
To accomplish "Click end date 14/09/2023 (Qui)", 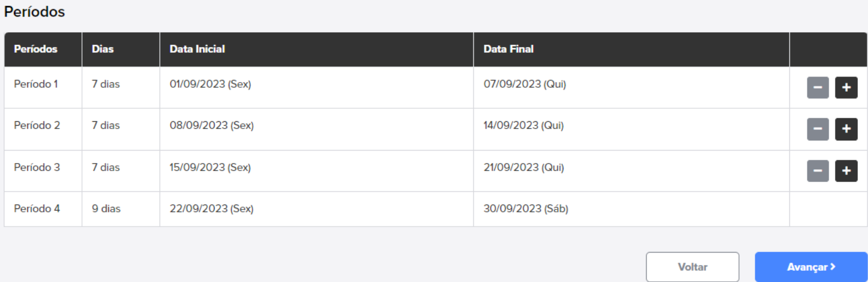I will click(x=524, y=126).
